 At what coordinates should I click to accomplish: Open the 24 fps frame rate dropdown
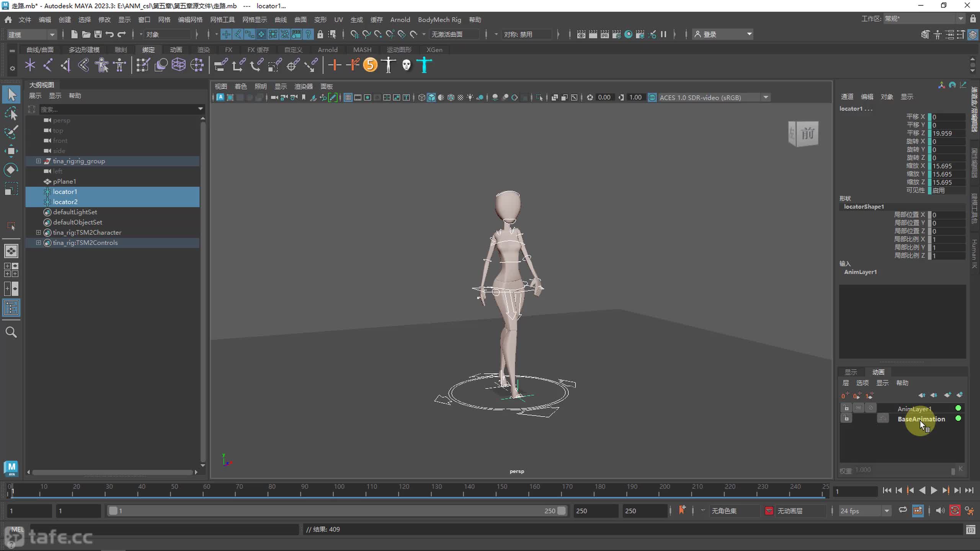point(864,511)
